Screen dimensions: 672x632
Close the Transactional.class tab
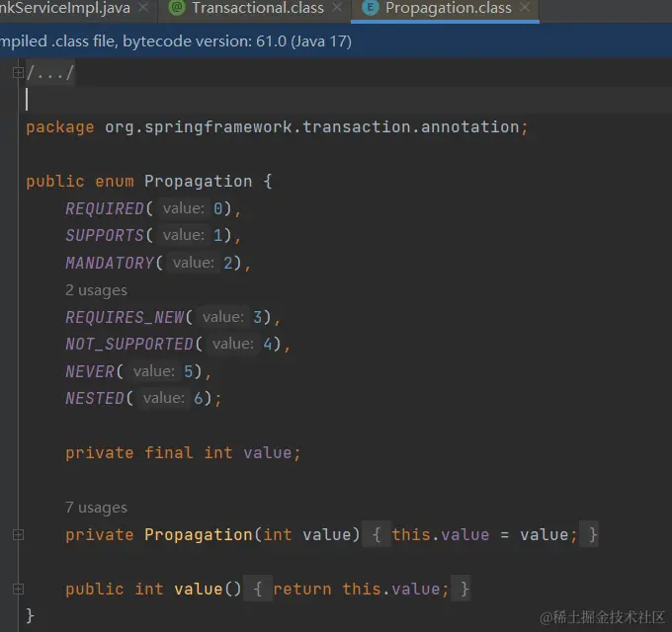pyautogui.click(x=337, y=7)
